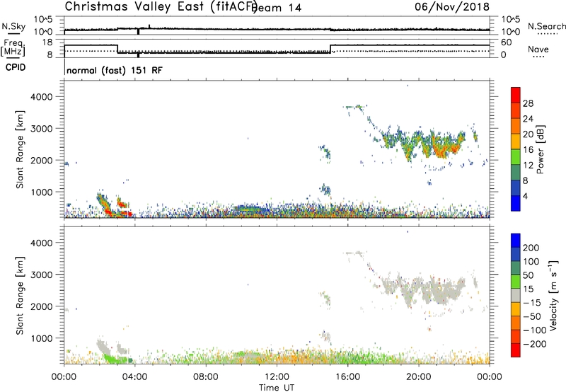Click the '16' label on power color bar
The image size is (566, 392).
point(528,150)
